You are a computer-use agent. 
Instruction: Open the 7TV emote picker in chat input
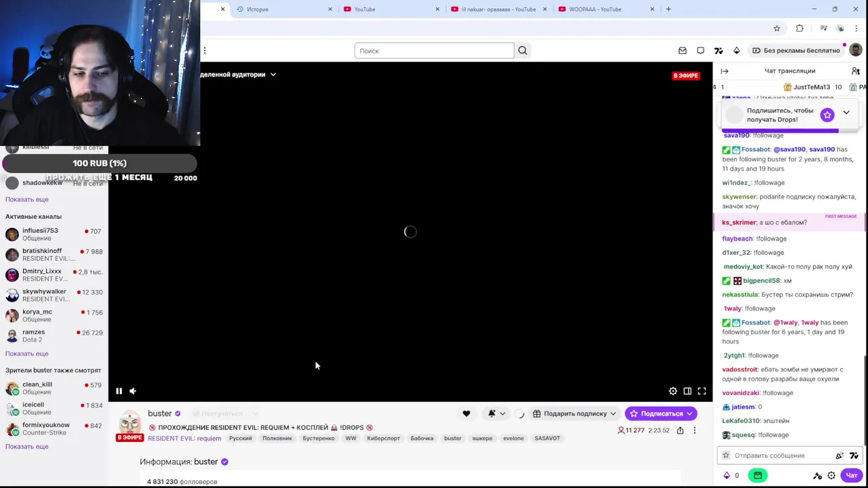(854, 455)
